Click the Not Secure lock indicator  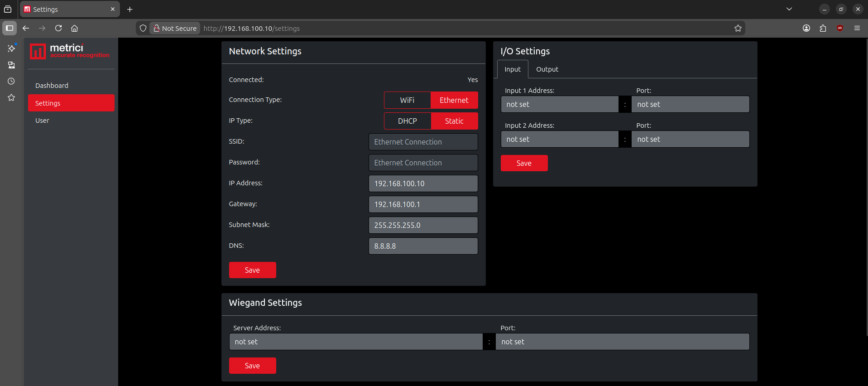click(175, 28)
